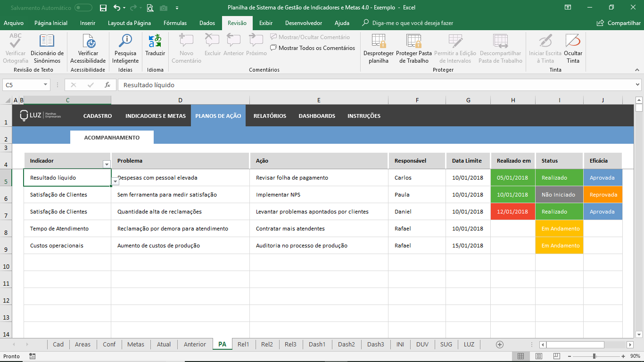Viewport: 644px width, 362px height.
Task: Click the LUZ logo in sheet header
Action: coord(41,115)
